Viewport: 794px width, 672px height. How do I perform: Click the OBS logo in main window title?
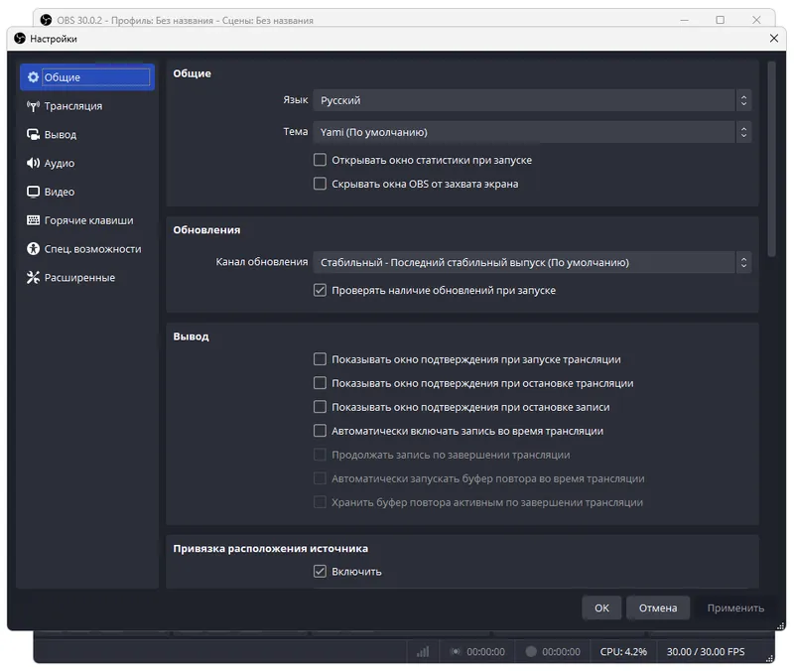click(46, 20)
